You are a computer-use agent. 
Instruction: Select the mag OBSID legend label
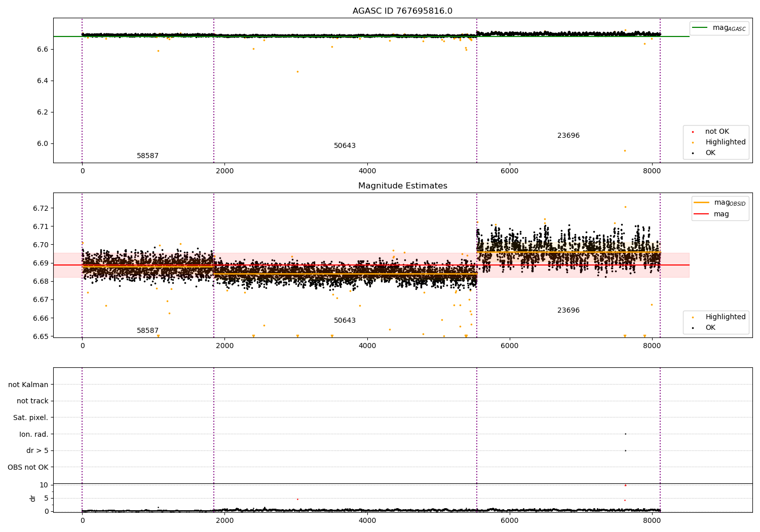coord(730,203)
